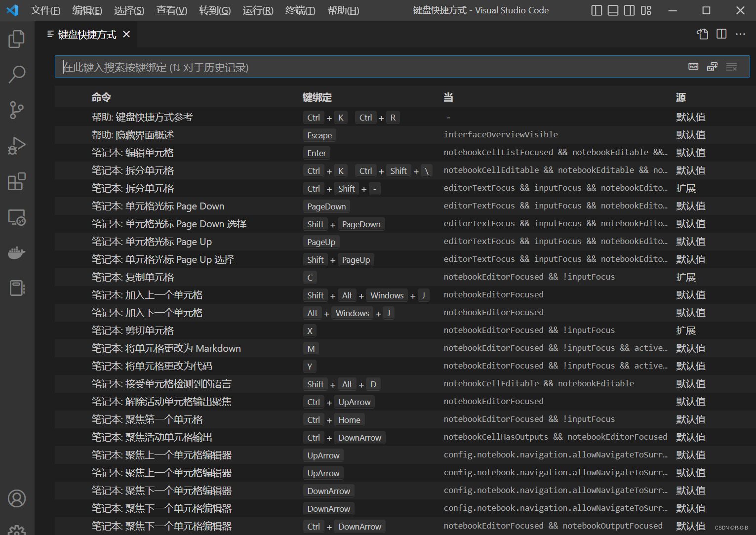The height and width of the screenshot is (535, 756).
Task: Open the Extensions view
Action: 16,181
